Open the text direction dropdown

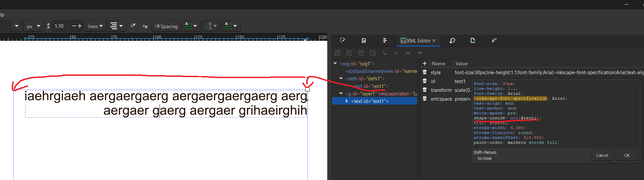(x=231, y=26)
